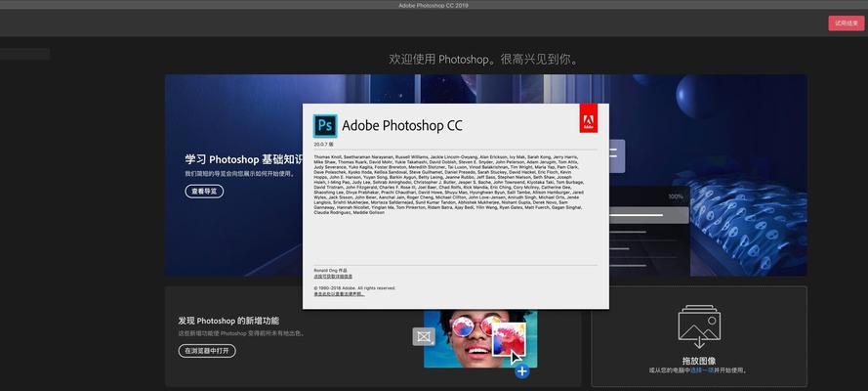Click the 20.0.7 版 version text

323,144
